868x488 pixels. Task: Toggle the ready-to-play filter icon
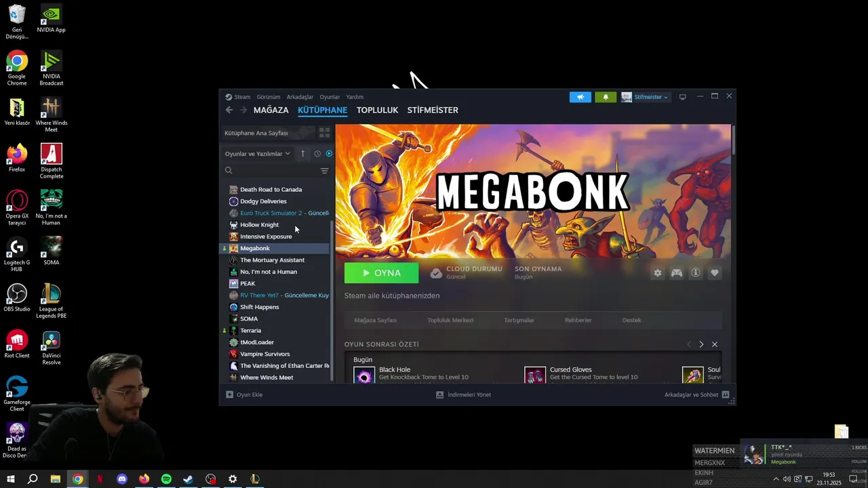point(329,154)
